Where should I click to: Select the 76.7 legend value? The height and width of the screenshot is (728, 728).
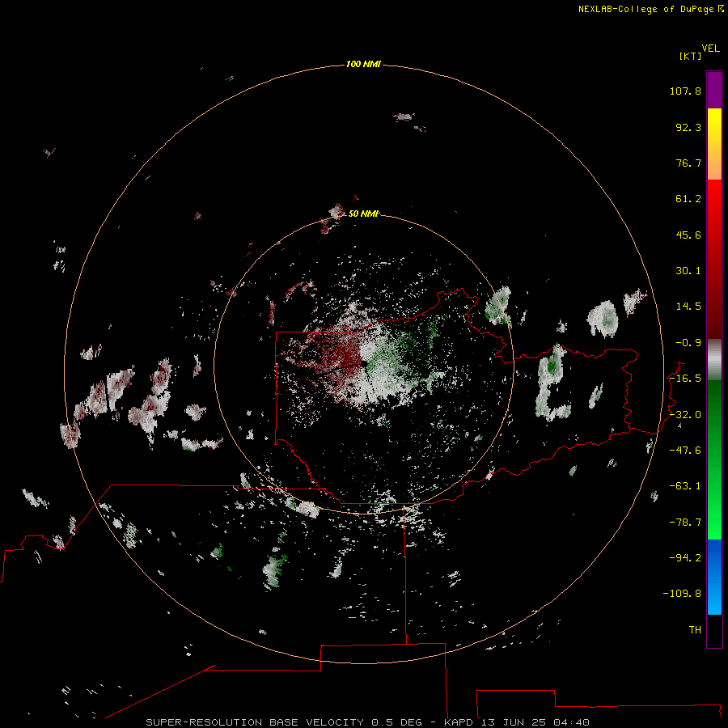(x=688, y=163)
